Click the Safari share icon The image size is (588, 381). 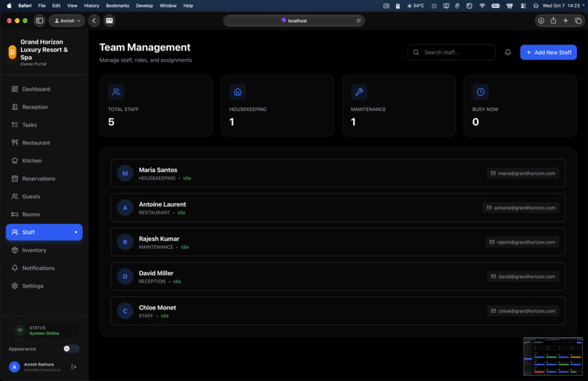(x=553, y=20)
